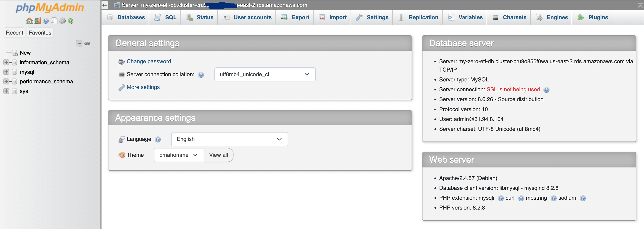Open the Replication tab
Viewport: 644px width, 229px height.
pos(418,17)
